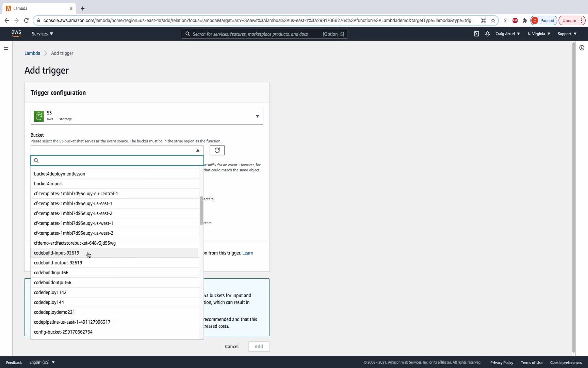The image size is (588, 368).
Task: Open Cookie preferences in footer
Action: tap(566, 362)
